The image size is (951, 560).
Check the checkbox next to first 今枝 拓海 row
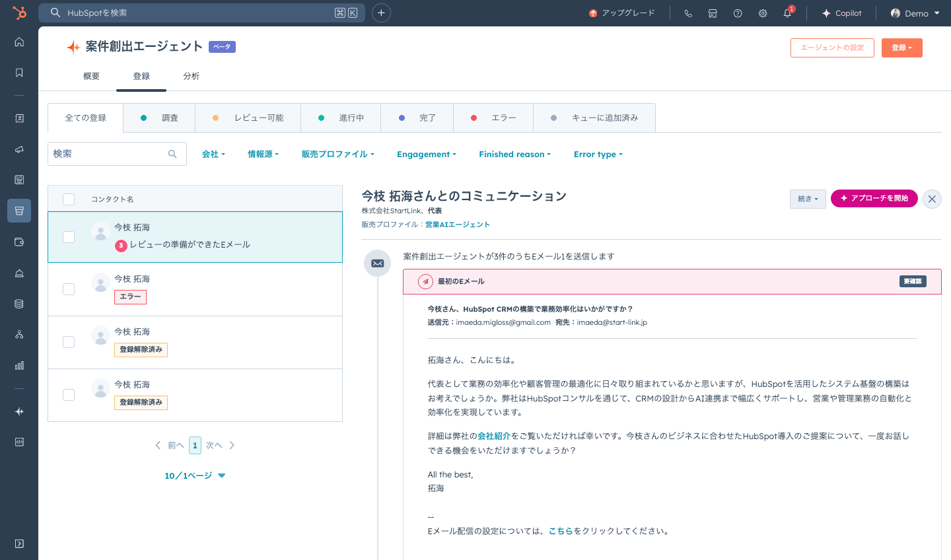point(69,237)
